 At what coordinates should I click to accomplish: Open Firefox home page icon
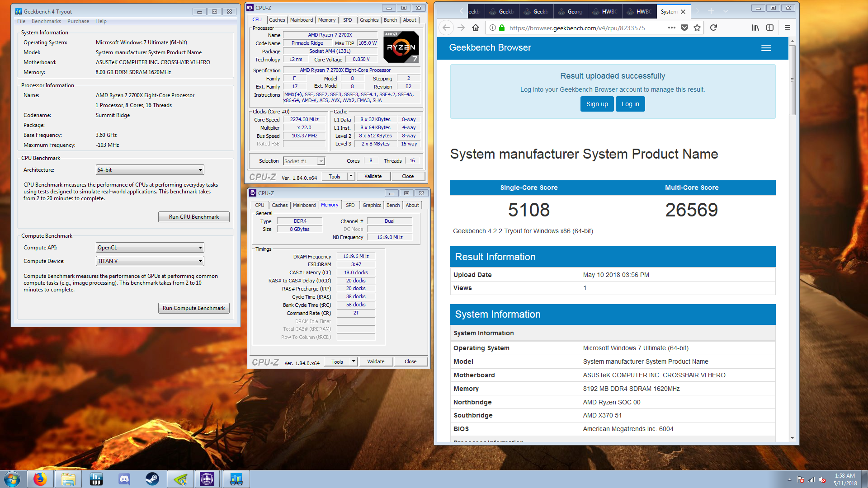pyautogui.click(x=476, y=28)
